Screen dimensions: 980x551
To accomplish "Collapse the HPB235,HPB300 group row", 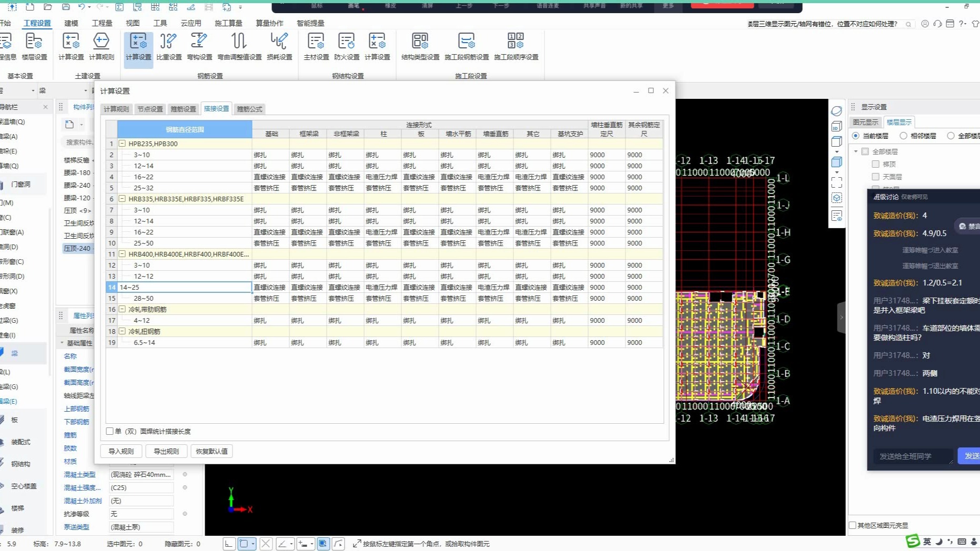I will tap(122, 143).
